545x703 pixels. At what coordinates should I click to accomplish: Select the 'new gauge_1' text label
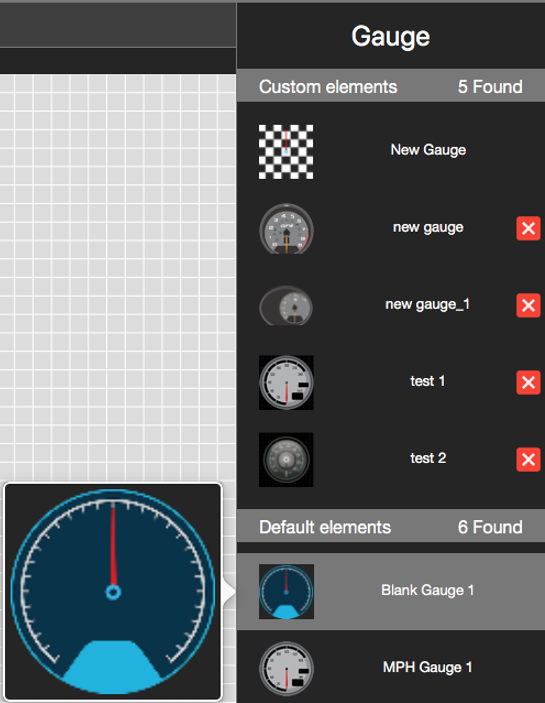tap(428, 304)
